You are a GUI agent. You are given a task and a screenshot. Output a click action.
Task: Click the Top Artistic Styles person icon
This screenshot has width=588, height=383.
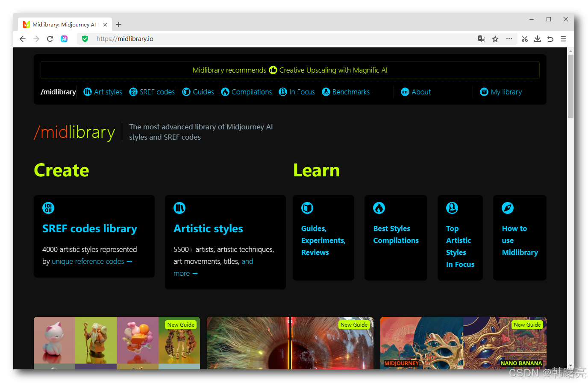452,208
